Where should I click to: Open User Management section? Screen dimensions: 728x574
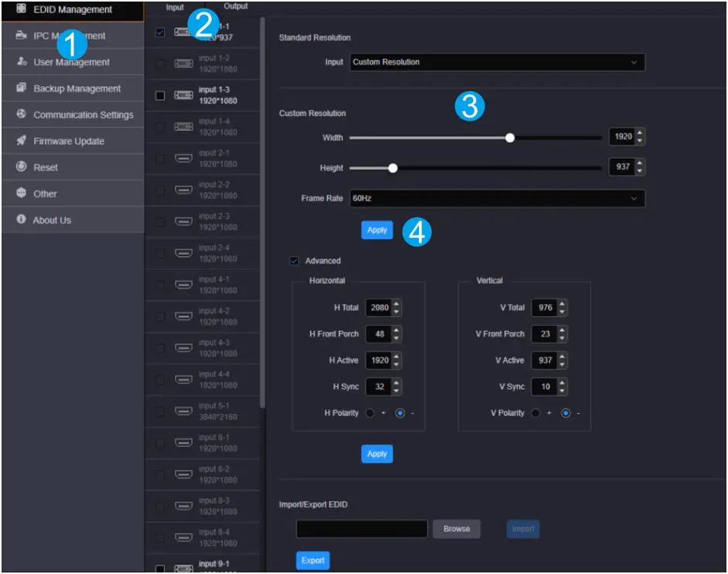click(x=73, y=62)
